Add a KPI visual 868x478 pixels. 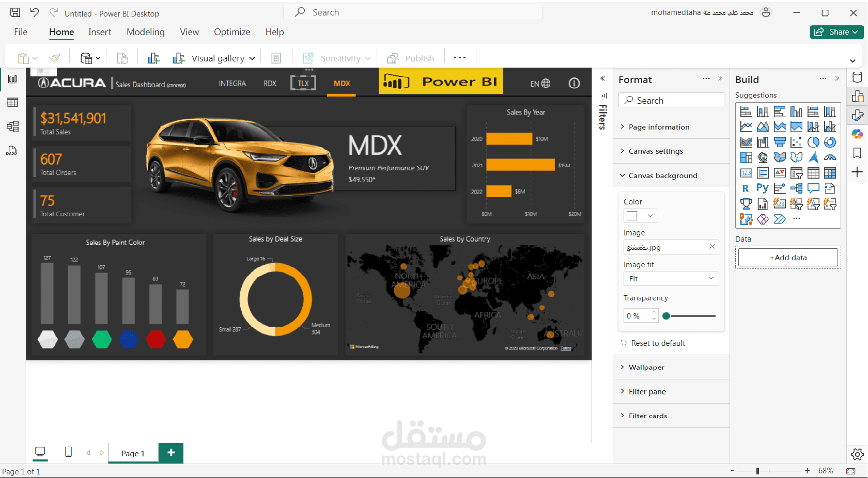[x=780, y=173]
